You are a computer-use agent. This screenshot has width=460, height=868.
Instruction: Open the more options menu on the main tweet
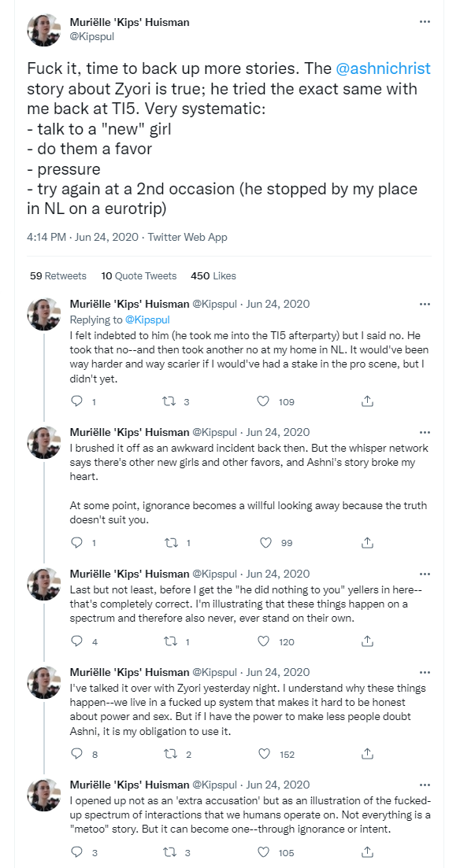coord(425,22)
